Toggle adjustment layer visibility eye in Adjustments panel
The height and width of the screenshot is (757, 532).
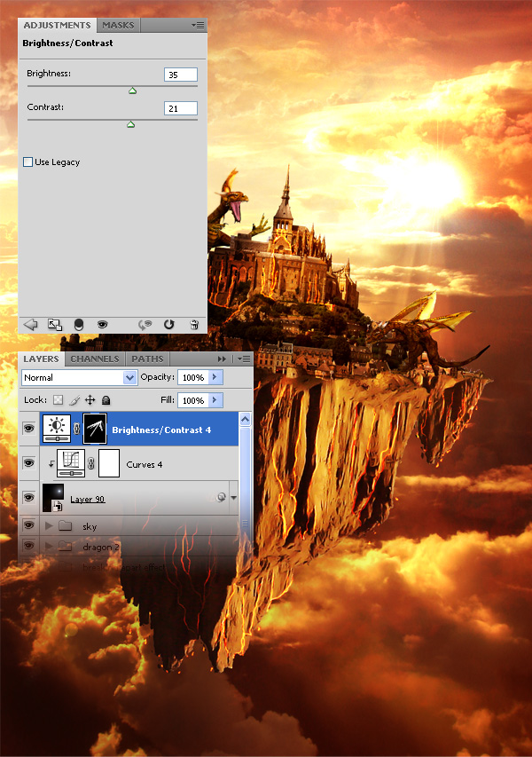click(102, 325)
